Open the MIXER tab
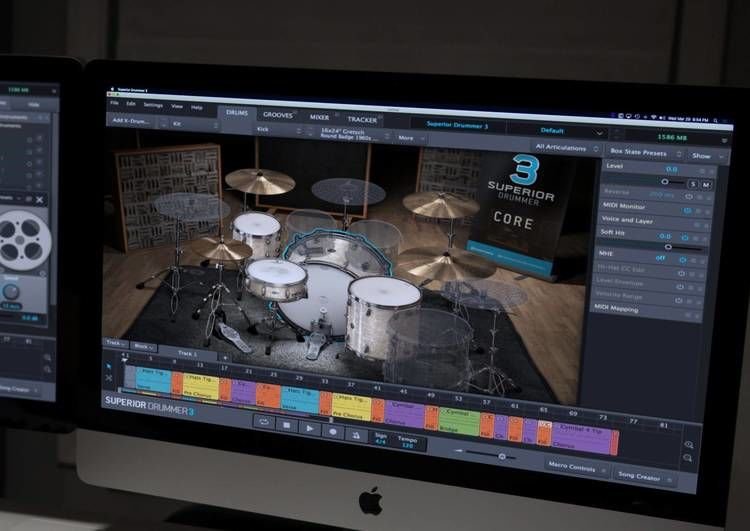This screenshot has width=750, height=531. (319, 117)
